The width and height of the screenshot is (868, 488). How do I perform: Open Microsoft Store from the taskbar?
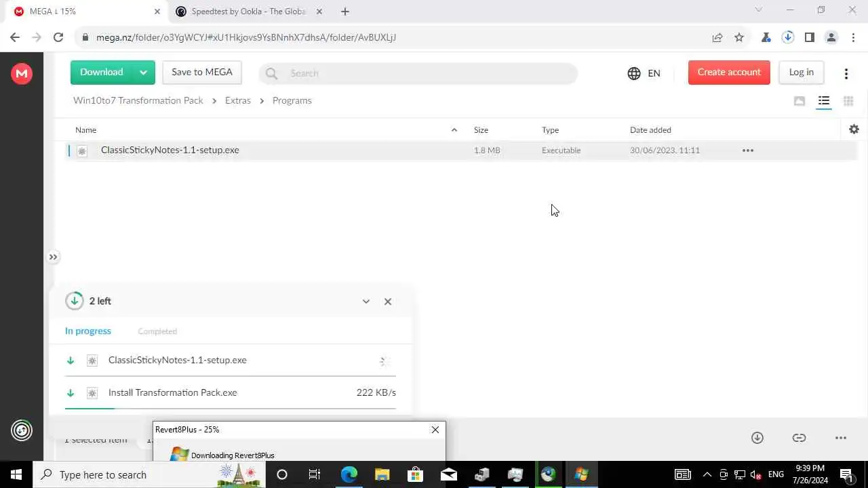[x=415, y=474]
